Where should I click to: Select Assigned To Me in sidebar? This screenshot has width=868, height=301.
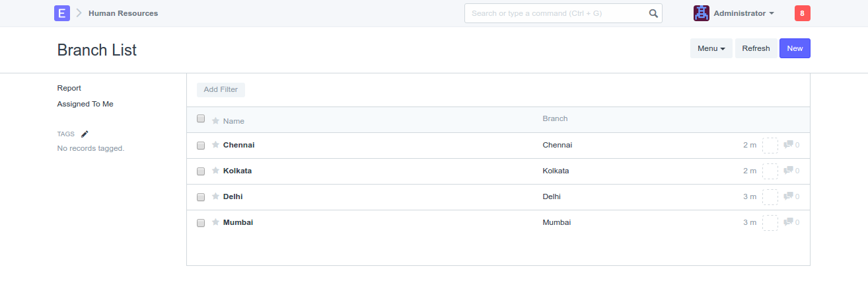click(85, 104)
